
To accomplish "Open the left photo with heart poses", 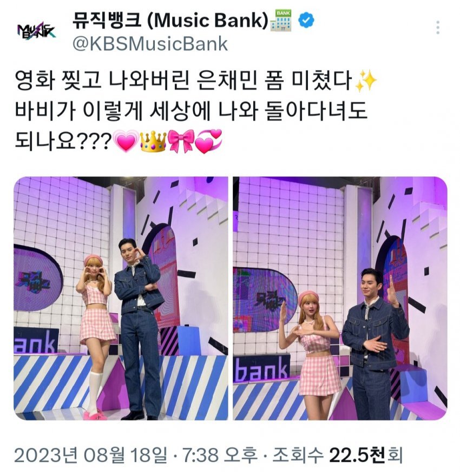I will tap(121, 299).
